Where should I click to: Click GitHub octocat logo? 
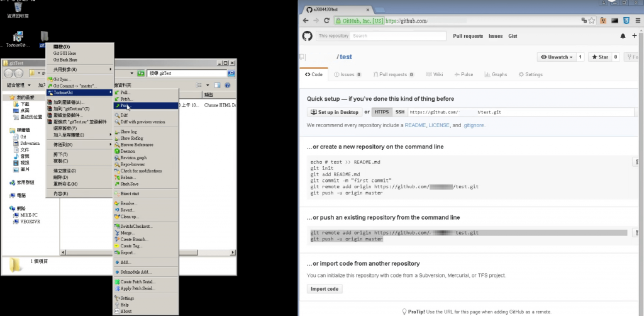click(307, 36)
